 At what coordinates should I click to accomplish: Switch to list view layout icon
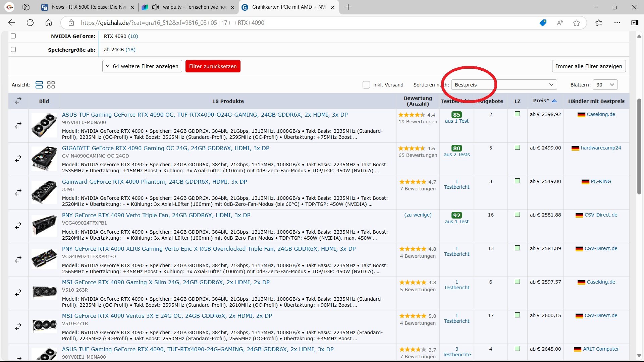click(39, 85)
